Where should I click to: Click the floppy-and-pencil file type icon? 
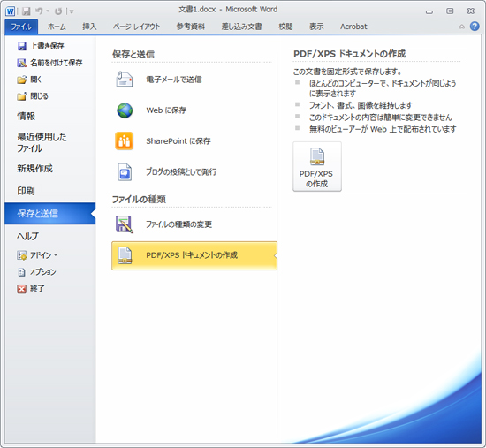125,224
